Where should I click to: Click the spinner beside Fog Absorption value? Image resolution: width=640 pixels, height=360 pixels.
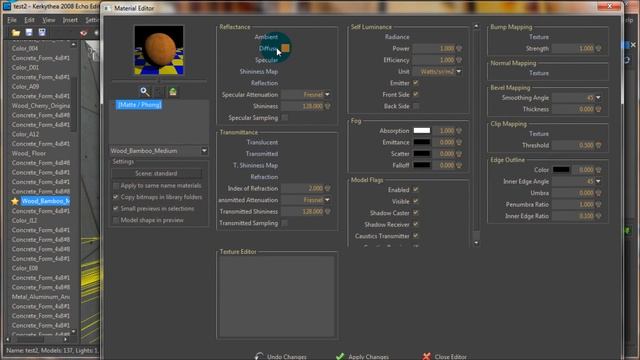tap(459, 131)
